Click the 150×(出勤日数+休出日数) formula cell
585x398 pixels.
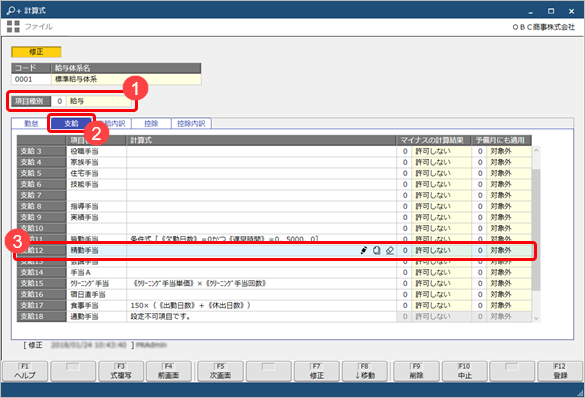pyautogui.click(x=261, y=305)
